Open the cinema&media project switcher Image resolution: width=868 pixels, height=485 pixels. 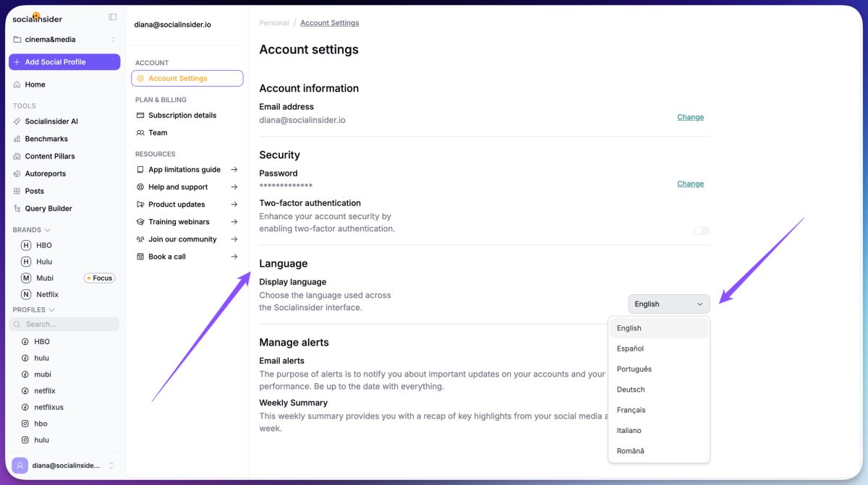point(64,40)
